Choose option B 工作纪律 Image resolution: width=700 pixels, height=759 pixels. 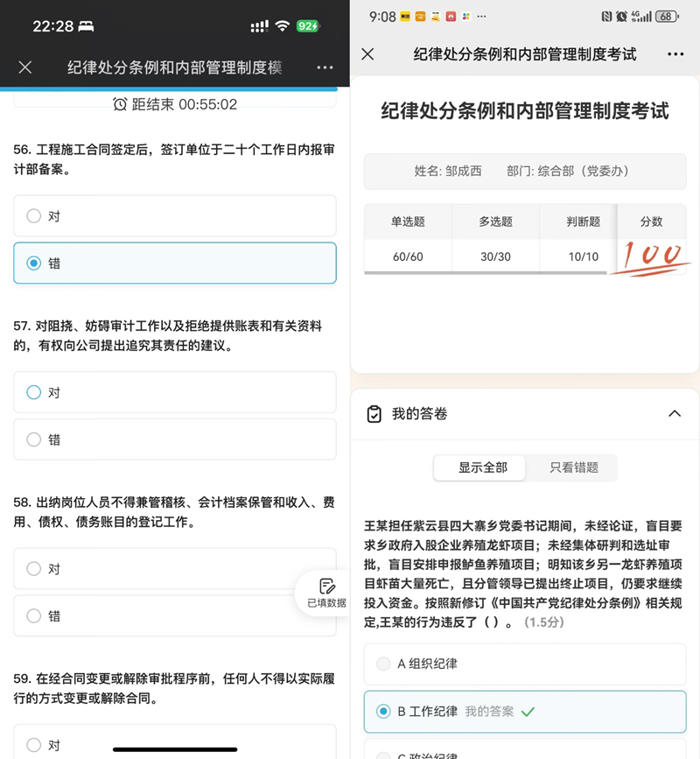[525, 712]
